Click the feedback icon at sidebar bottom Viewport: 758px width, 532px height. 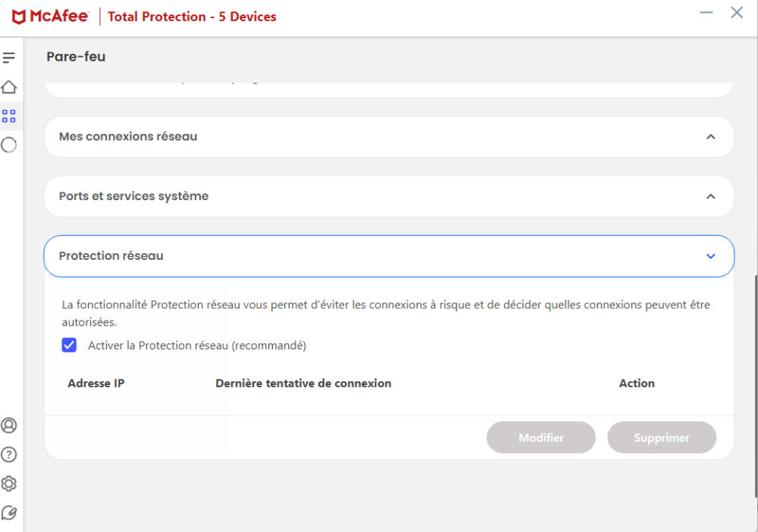[x=9, y=513]
